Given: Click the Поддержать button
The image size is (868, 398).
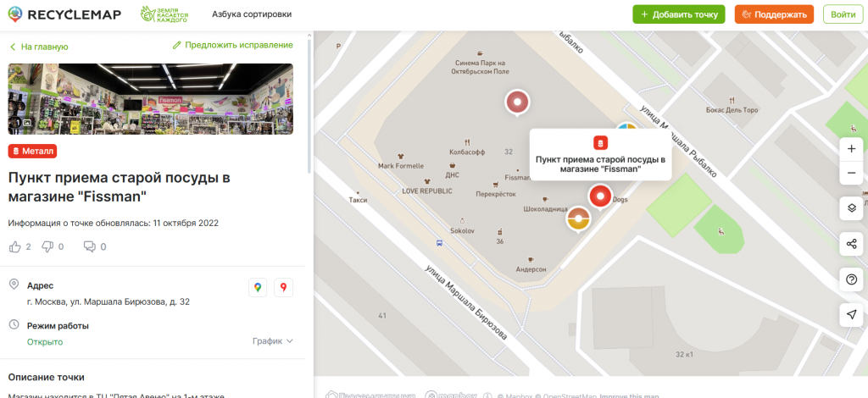Looking at the screenshot, I should [x=774, y=14].
